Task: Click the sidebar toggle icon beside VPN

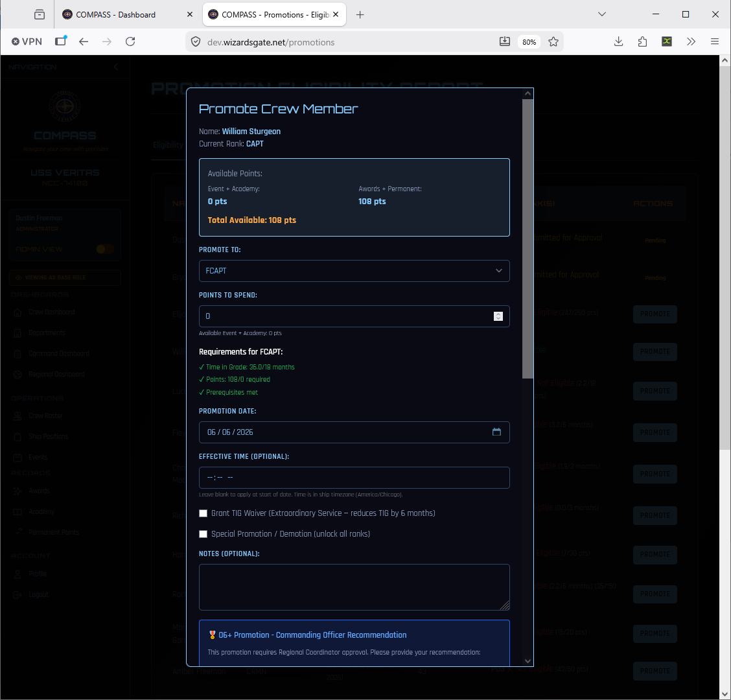Action: click(x=61, y=41)
